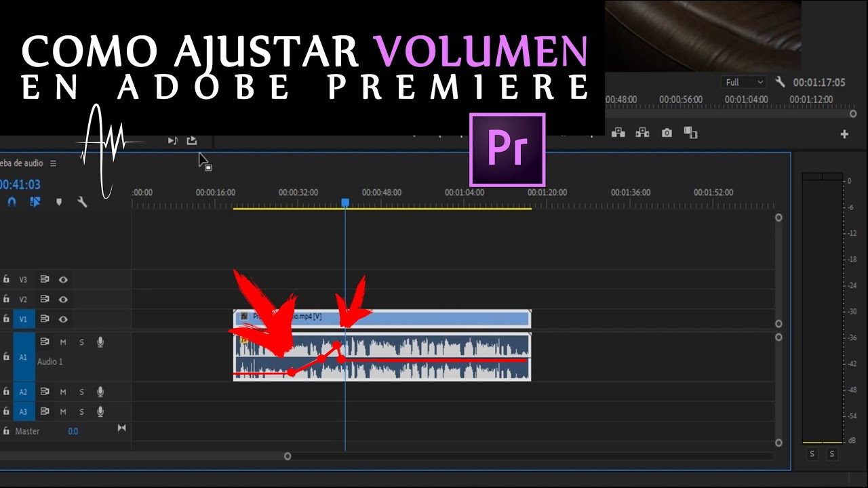Click bottom vertical scroll handle of audio tracks

pos(778,443)
